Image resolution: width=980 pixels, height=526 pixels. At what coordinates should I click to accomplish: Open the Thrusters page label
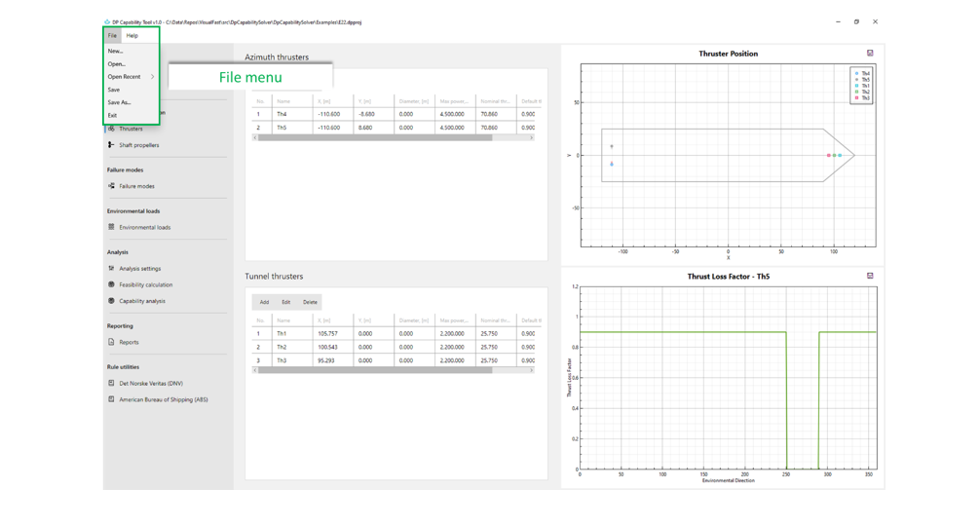click(131, 129)
